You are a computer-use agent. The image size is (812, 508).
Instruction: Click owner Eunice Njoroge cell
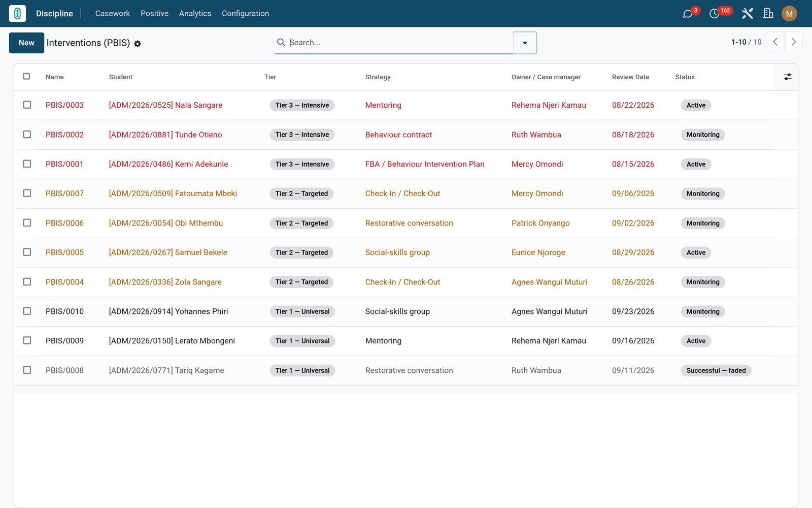(538, 252)
